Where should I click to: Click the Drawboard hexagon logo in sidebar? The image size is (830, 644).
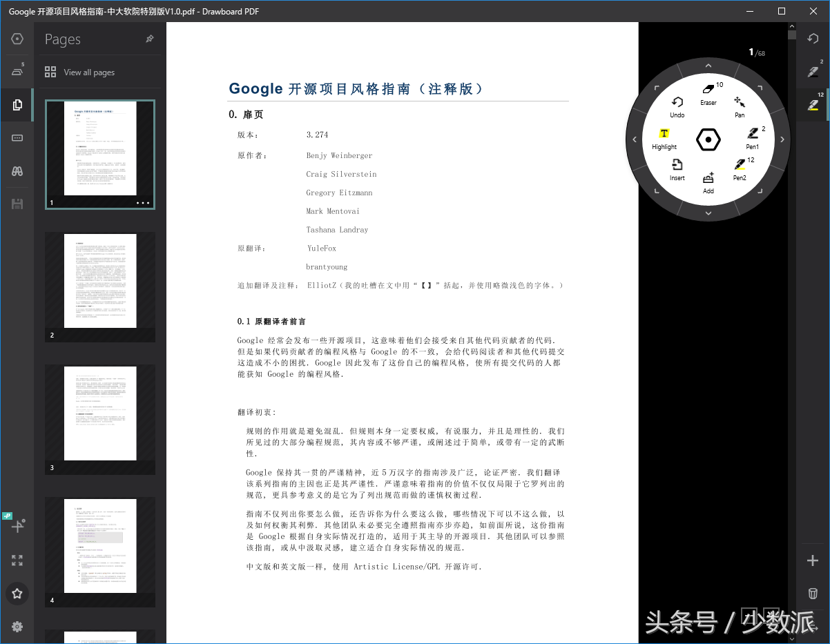tap(17, 39)
